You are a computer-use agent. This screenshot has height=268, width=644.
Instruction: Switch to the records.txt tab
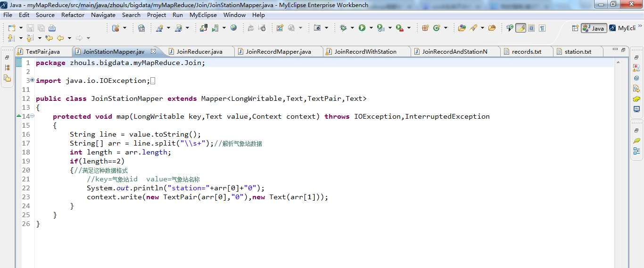(527, 51)
